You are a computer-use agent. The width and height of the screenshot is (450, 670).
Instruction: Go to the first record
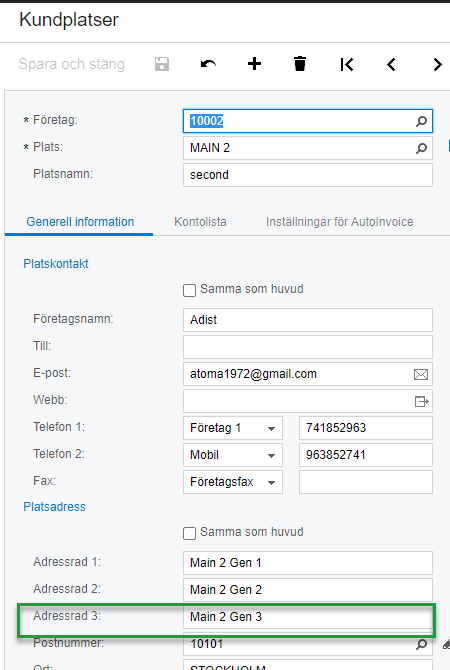coord(347,65)
